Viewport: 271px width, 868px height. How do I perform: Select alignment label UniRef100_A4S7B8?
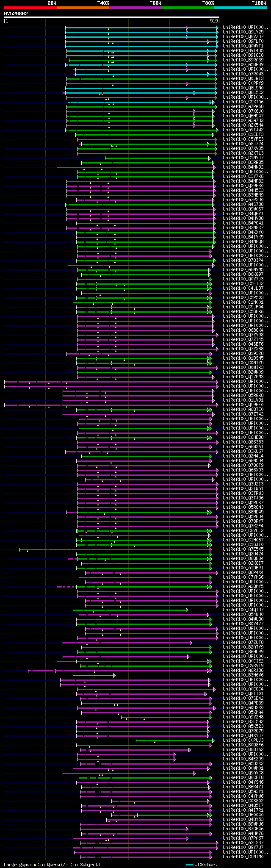(243, 204)
